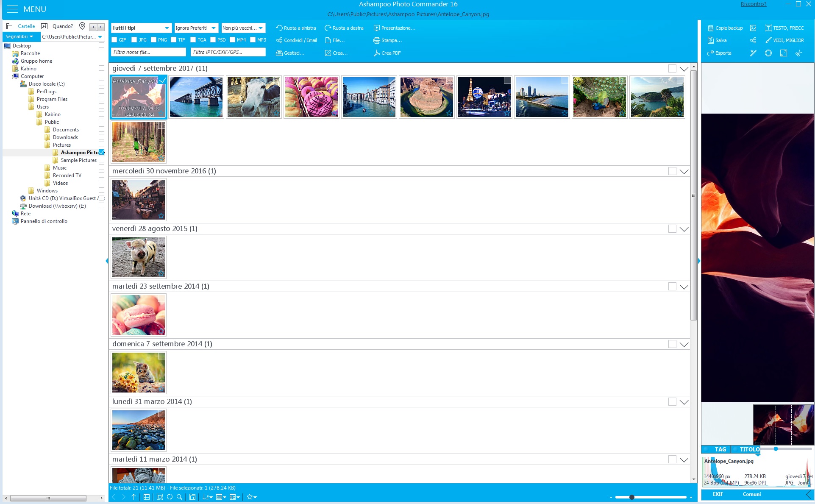Toggle the JPG filter checkbox

pos(134,40)
